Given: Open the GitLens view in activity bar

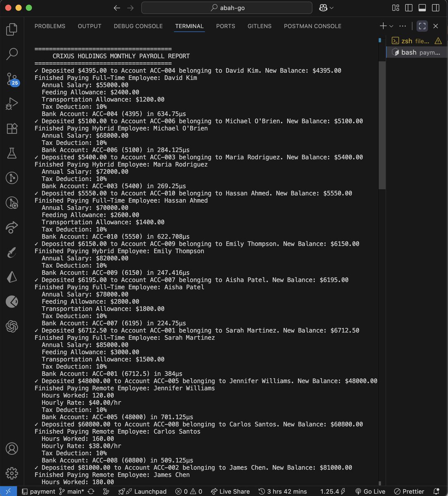Looking at the screenshot, I should 12,178.
